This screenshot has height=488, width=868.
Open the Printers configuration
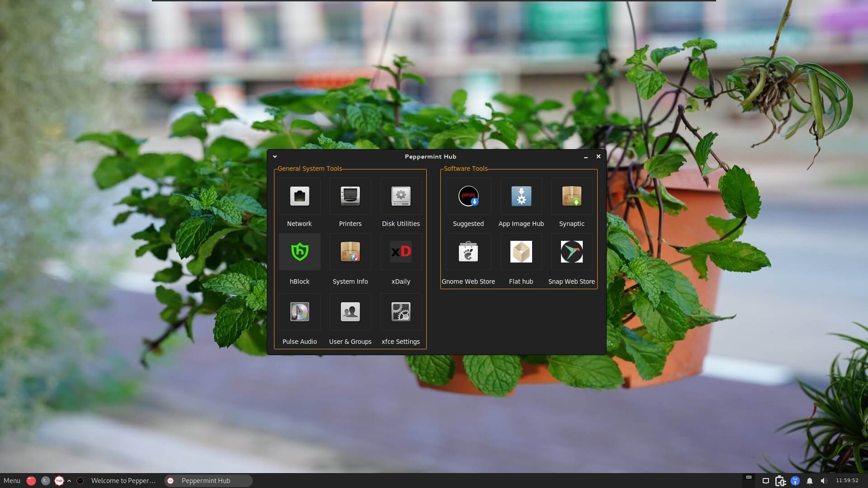tap(350, 196)
